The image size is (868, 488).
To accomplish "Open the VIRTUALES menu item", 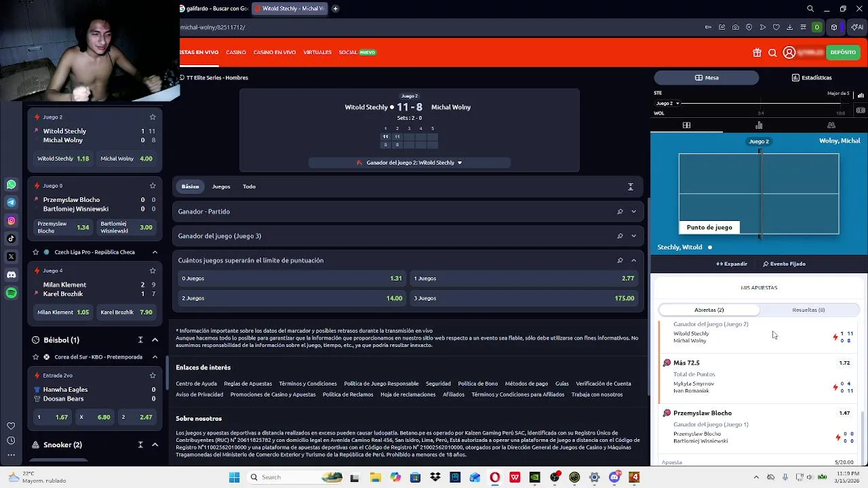I will tap(317, 52).
